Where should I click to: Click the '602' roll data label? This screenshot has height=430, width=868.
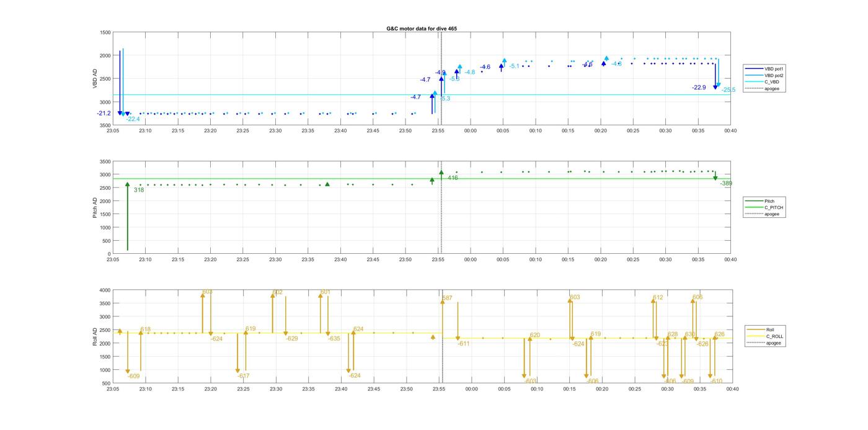[277, 292]
